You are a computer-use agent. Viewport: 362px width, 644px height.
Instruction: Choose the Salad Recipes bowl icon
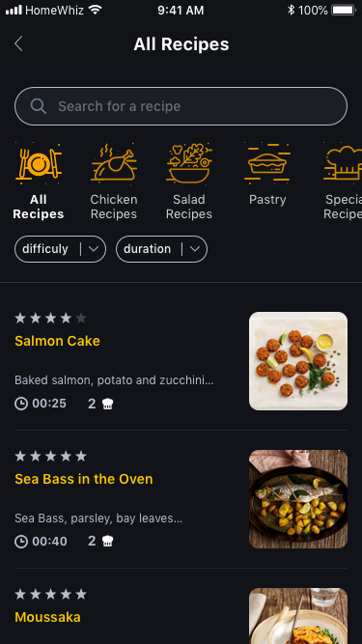pos(189,163)
